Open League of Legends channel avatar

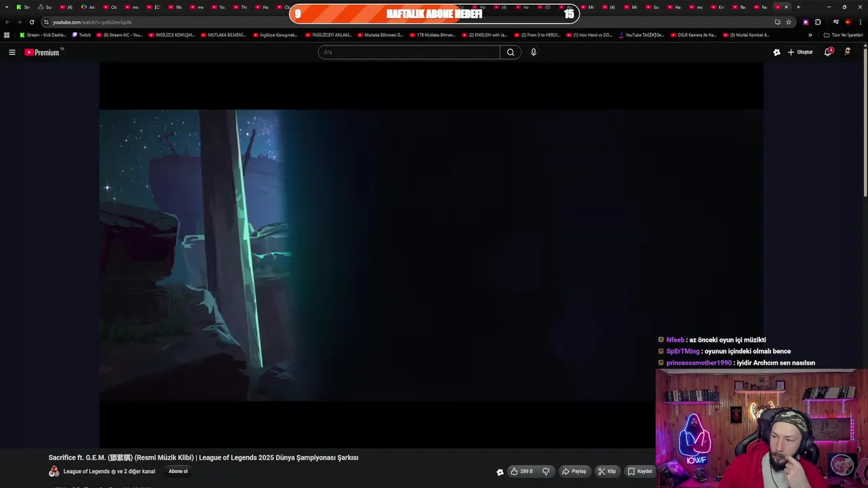[54, 472]
